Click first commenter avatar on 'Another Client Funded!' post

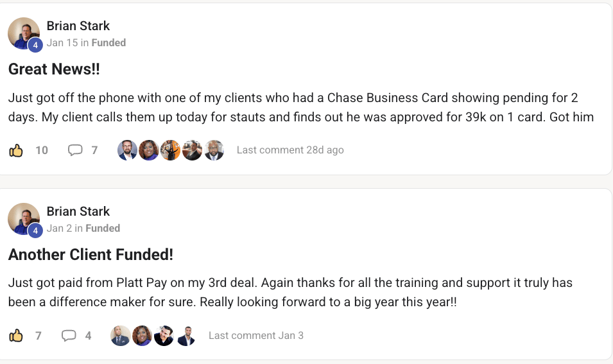tap(120, 336)
